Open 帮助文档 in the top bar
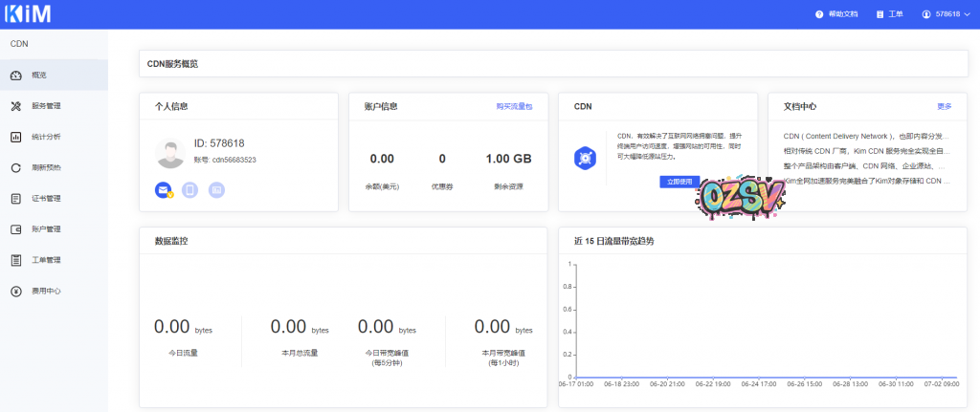 836,14
